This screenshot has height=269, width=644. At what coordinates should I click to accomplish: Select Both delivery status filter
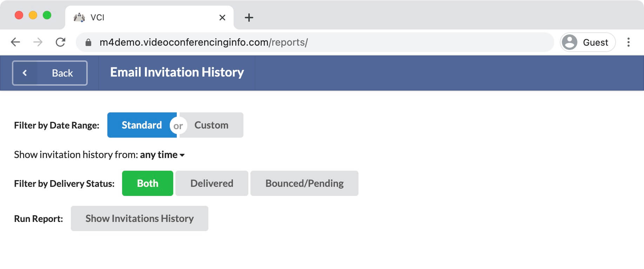tap(148, 183)
